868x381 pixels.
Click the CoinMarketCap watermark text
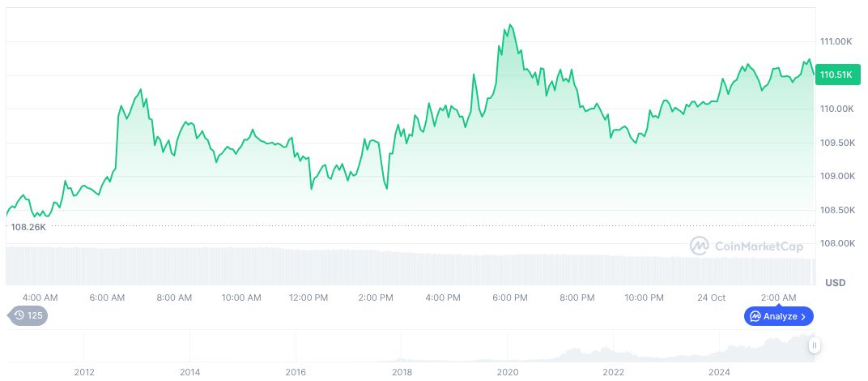click(x=759, y=246)
